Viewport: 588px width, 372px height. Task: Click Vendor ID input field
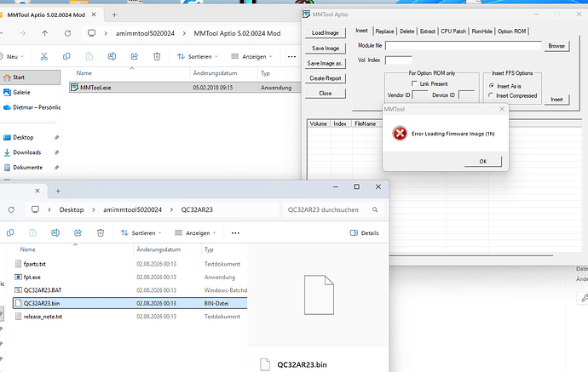pyautogui.click(x=420, y=95)
